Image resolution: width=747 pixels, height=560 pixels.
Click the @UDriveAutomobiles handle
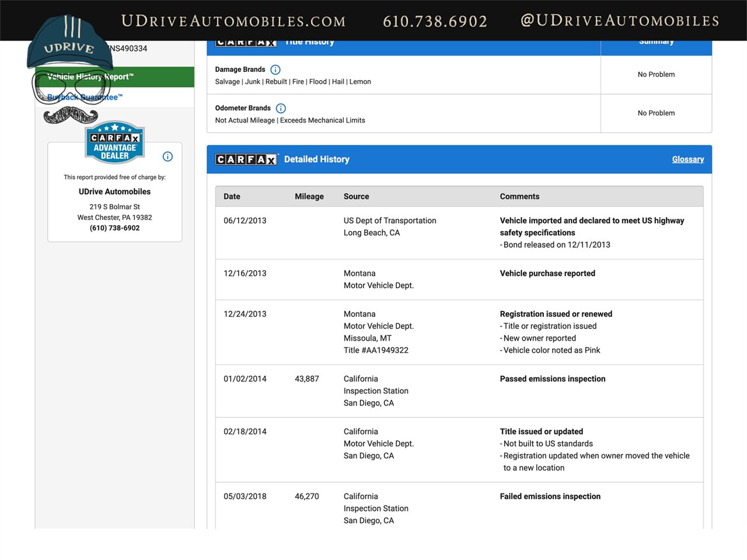[x=620, y=20]
